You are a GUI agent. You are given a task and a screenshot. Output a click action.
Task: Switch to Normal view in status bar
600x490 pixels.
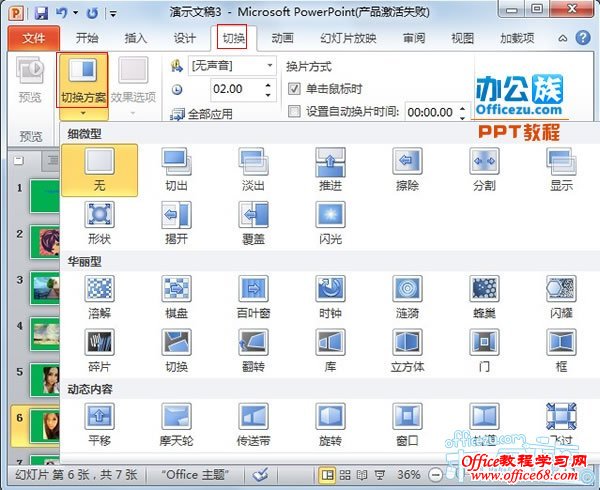[x=328, y=475]
